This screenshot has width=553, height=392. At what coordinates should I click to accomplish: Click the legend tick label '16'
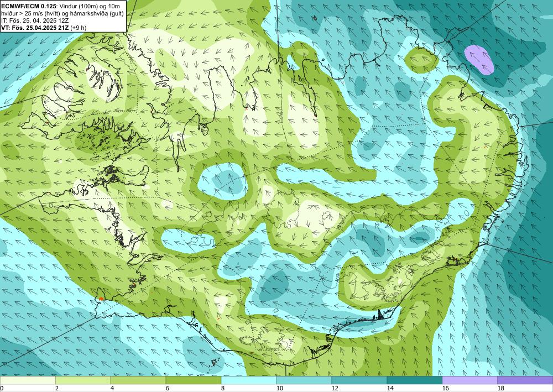tap(446, 388)
